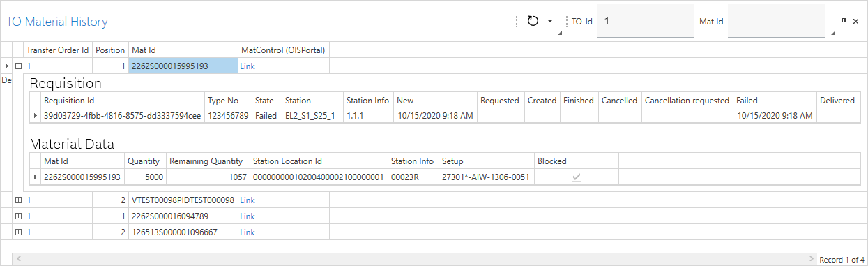
Task: Click the Quantity column header
Action: pos(144,161)
